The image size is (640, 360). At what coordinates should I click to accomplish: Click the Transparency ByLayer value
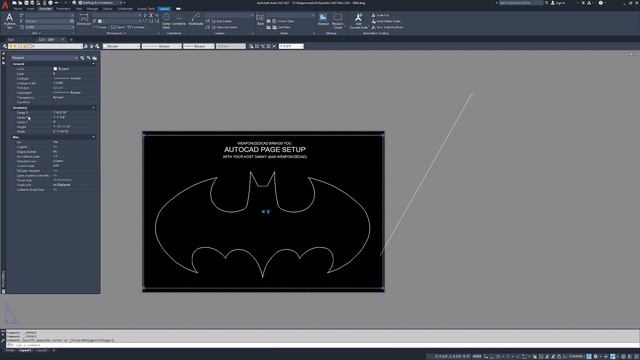(58, 98)
